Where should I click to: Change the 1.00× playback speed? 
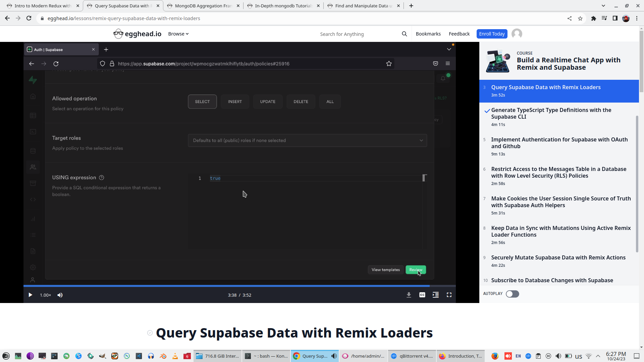pyautogui.click(x=45, y=295)
